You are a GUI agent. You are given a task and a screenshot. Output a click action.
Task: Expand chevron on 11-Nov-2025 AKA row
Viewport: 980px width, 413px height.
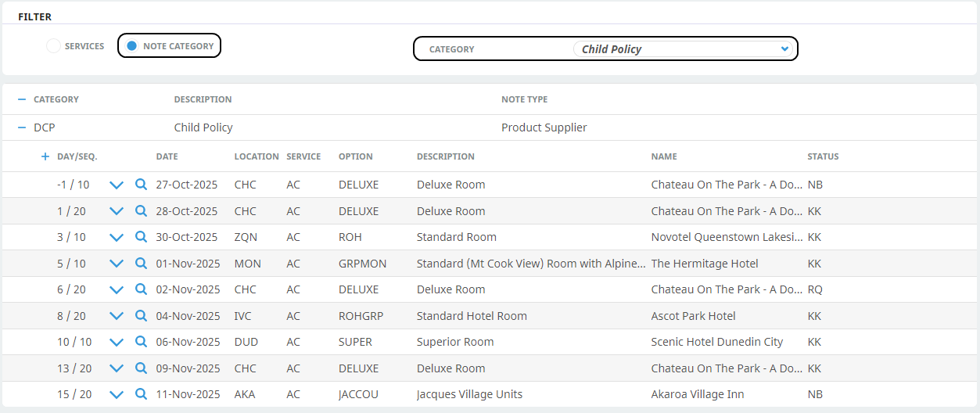(x=117, y=394)
